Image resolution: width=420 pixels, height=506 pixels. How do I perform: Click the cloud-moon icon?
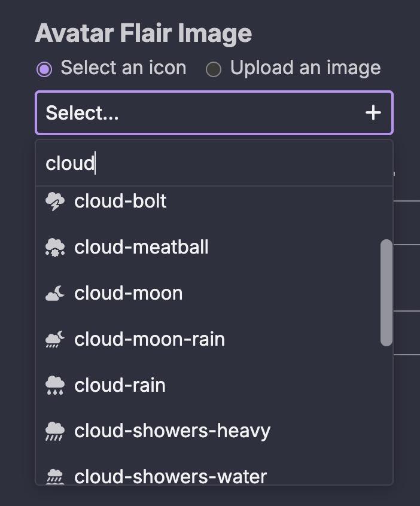(x=55, y=293)
